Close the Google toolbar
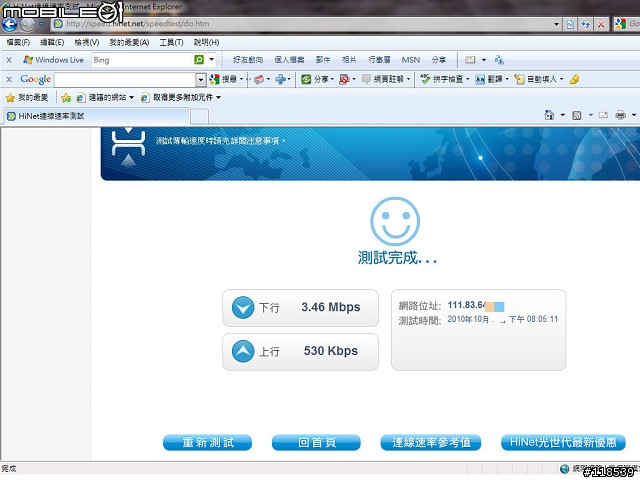This screenshot has height=480, width=640. pos(9,79)
